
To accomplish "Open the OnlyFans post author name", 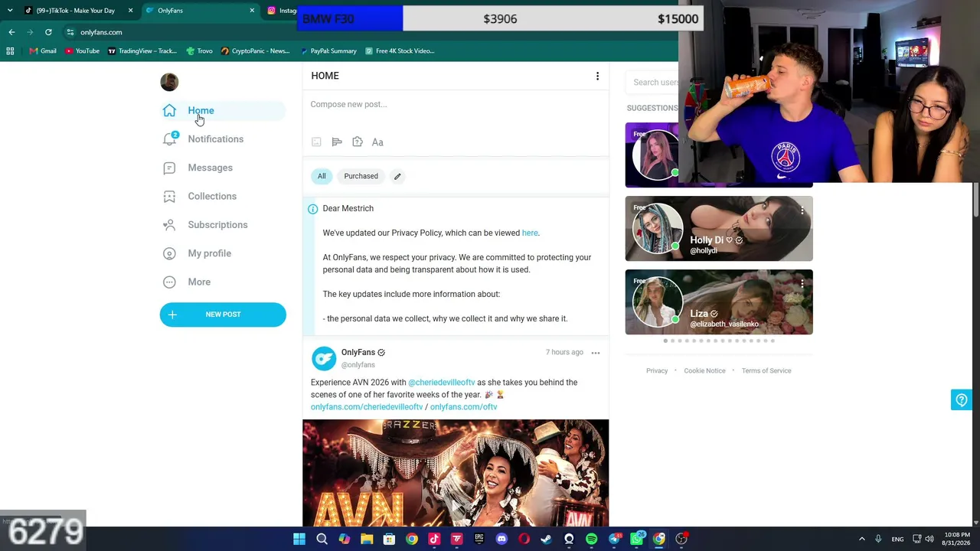I will pos(358,352).
